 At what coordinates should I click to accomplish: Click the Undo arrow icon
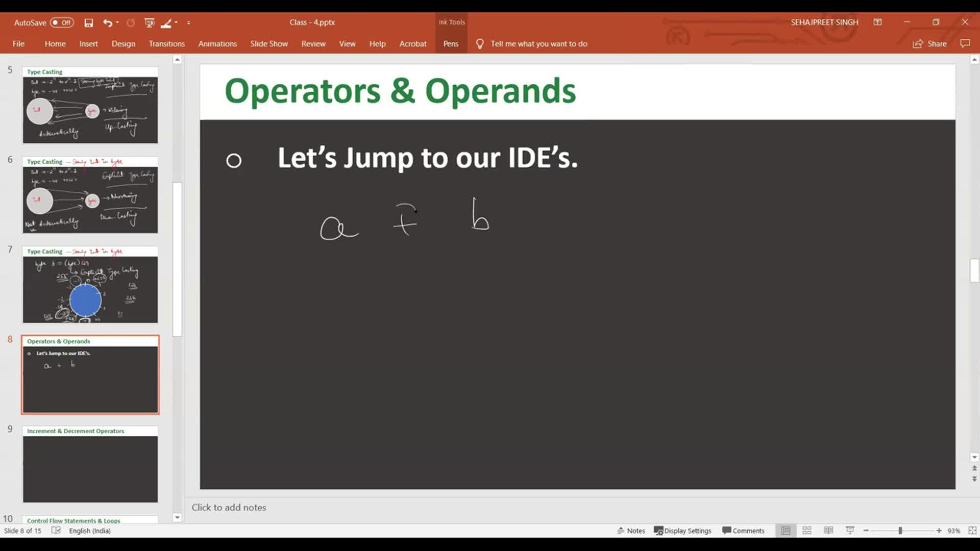coord(107,22)
